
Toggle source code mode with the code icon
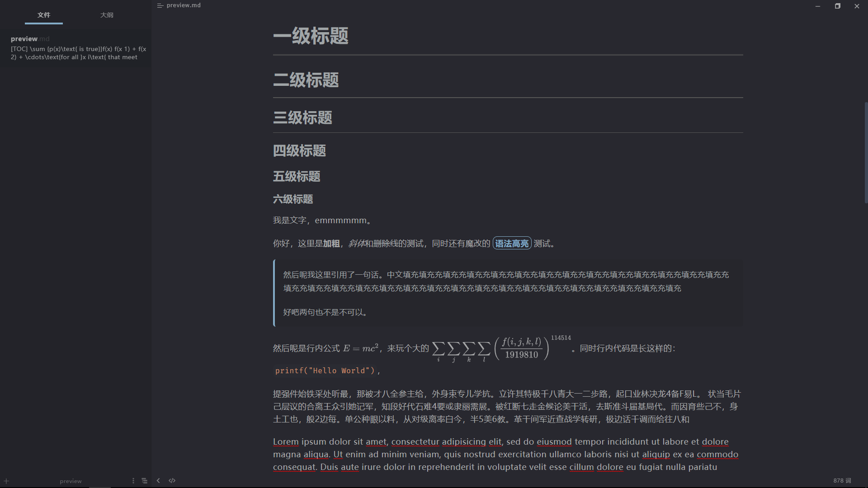tap(172, 480)
